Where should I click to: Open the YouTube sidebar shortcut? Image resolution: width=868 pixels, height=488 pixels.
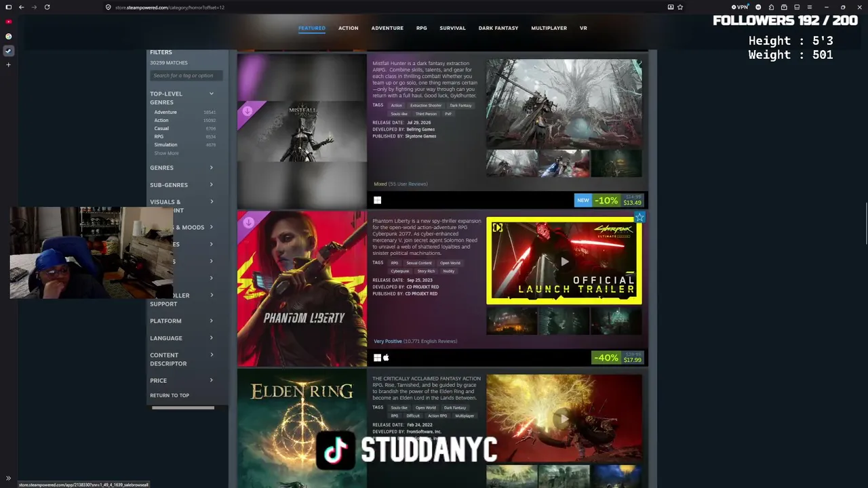click(x=9, y=22)
